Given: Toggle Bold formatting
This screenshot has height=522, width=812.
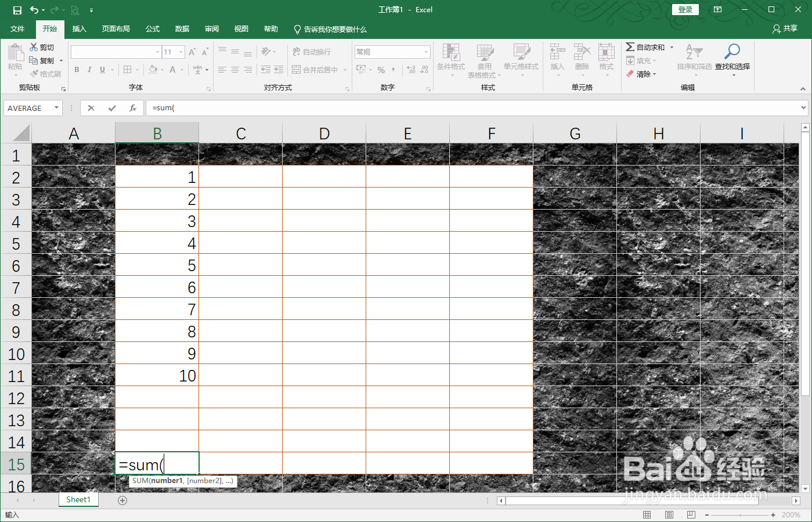Looking at the screenshot, I should point(77,70).
